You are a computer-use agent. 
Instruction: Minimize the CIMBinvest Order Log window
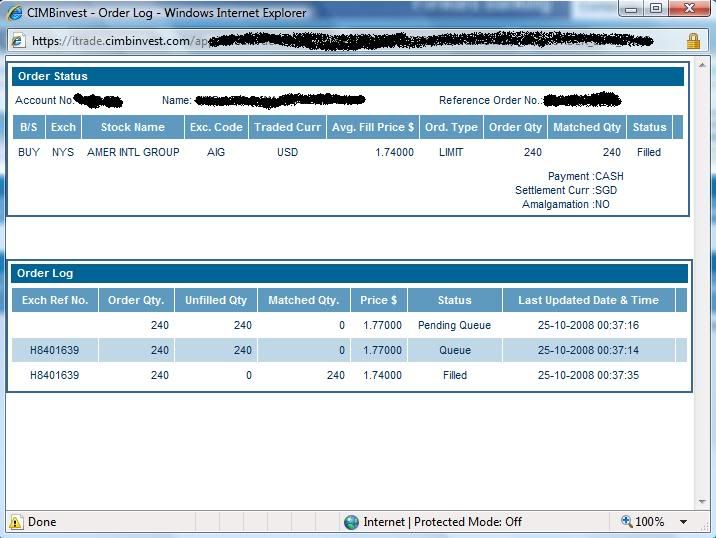point(632,9)
